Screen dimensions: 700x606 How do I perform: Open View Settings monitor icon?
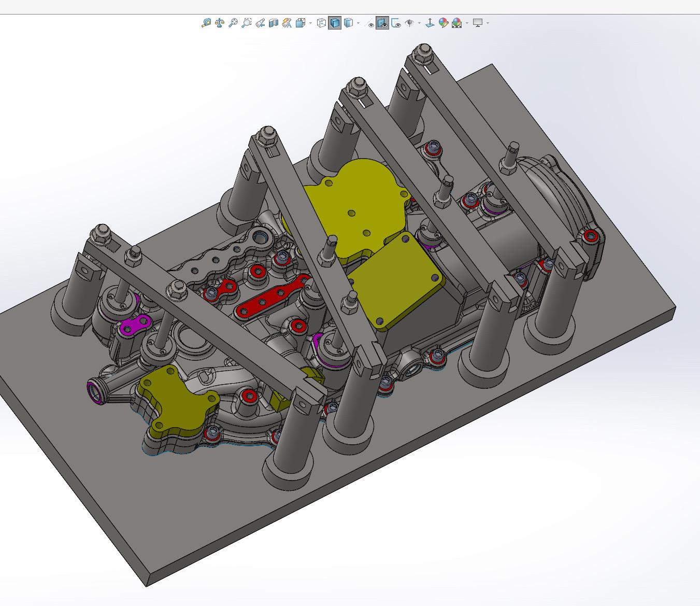(478, 23)
